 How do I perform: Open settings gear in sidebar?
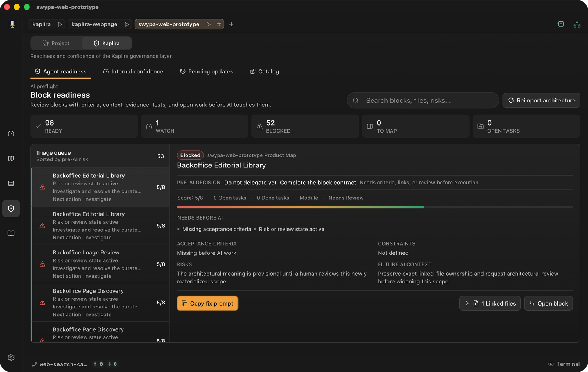coord(11,357)
